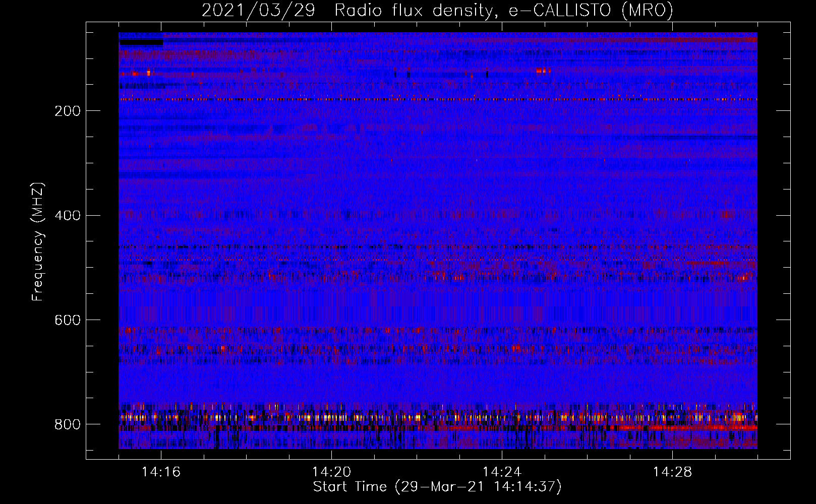
Task: Click the '14:24' time tick label
Action: (502, 472)
